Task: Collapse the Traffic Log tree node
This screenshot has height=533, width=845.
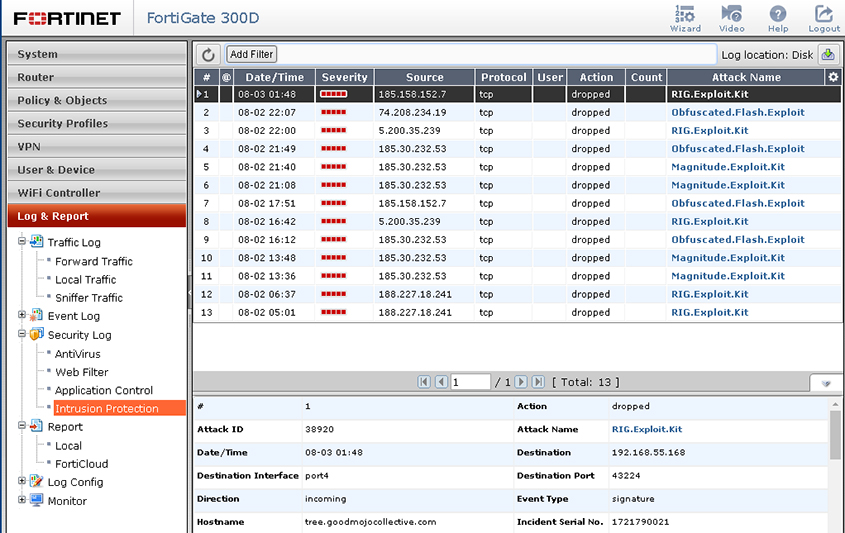Action: [x=22, y=241]
